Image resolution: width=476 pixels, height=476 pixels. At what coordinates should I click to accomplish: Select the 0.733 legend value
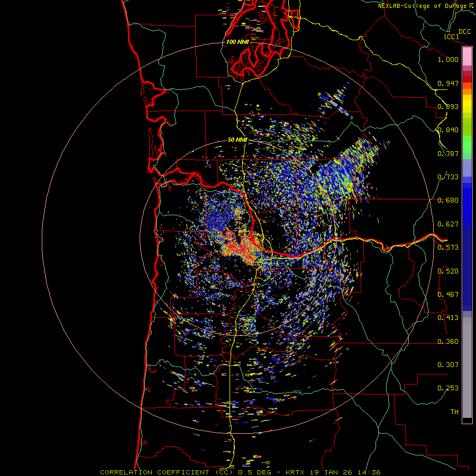click(448, 177)
